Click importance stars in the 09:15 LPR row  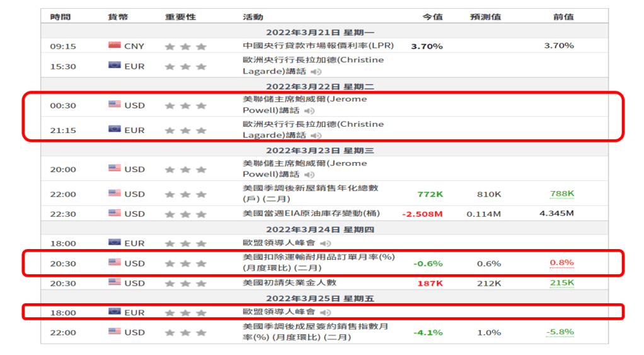point(185,46)
